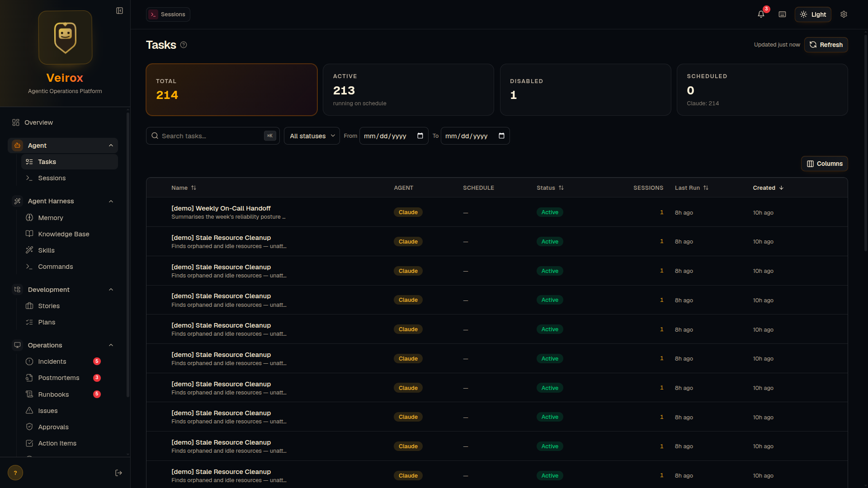
Task: Sort the table by Status
Action: tap(550, 188)
